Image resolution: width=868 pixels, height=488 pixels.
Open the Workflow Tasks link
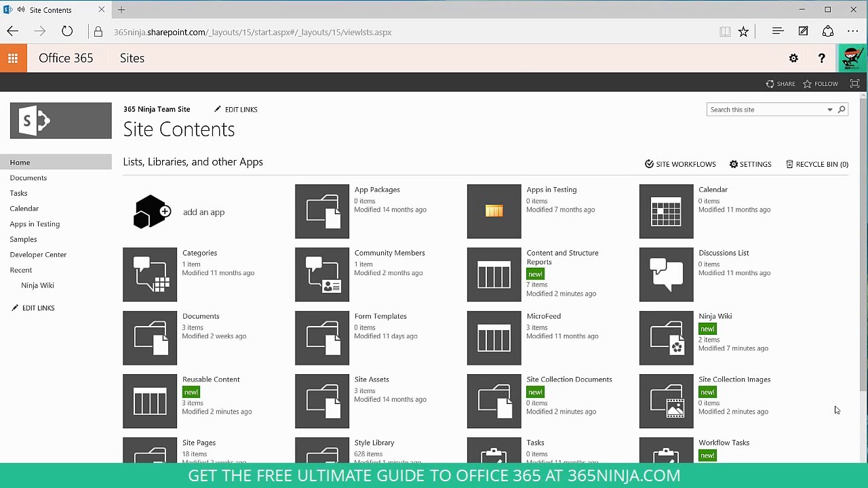point(724,443)
